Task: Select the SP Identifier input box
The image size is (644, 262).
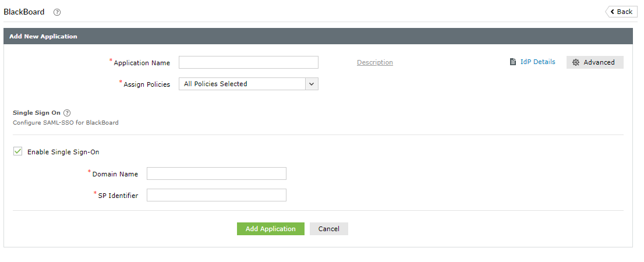Action: (x=216, y=195)
